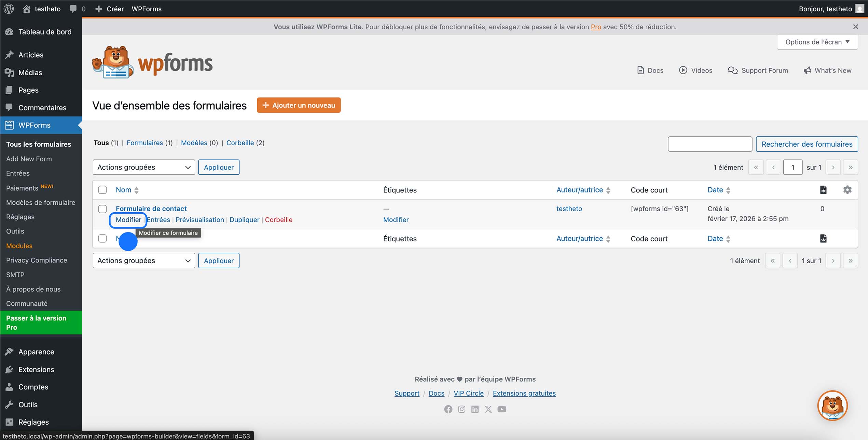Duplicate the Formulaire de contact form

244,219
